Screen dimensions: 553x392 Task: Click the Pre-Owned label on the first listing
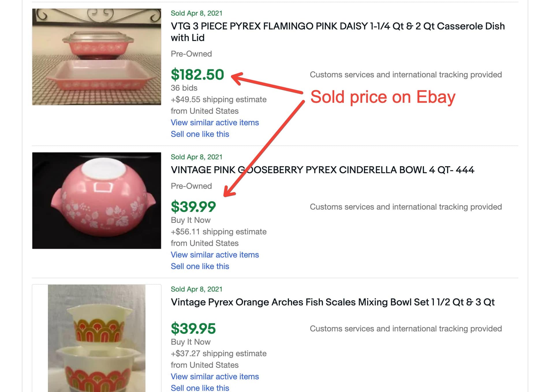coord(191,54)
